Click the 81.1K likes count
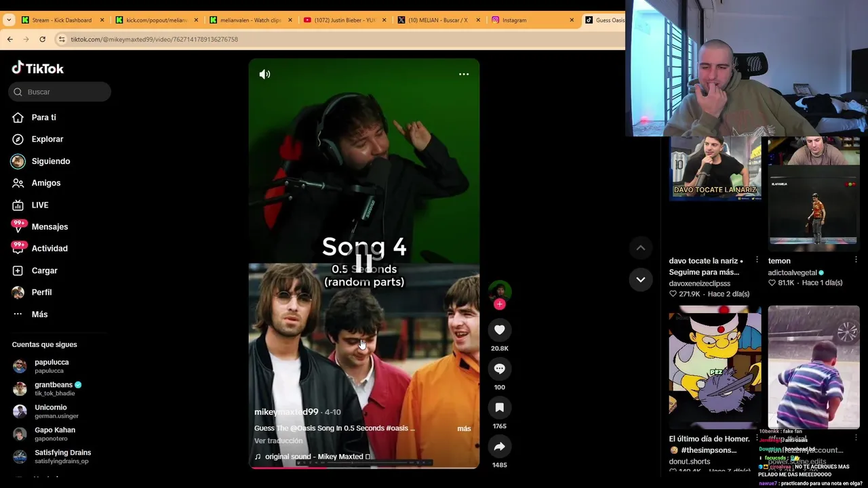 781,283
